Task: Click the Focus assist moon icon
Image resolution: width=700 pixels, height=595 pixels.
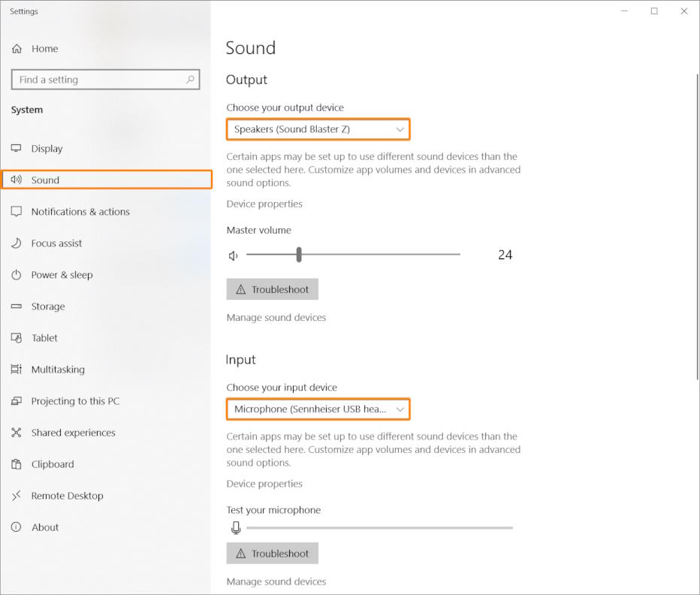Action: (x=17, y=243)
